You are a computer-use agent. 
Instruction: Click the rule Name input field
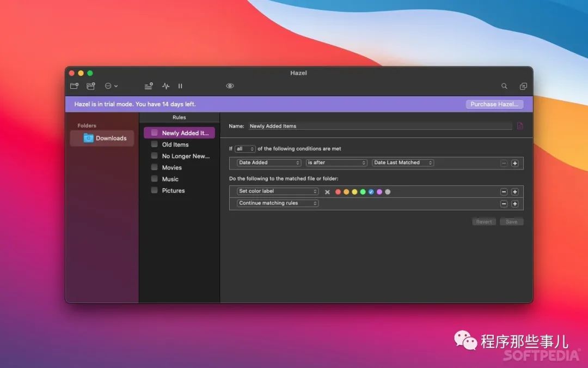(380, 126)
